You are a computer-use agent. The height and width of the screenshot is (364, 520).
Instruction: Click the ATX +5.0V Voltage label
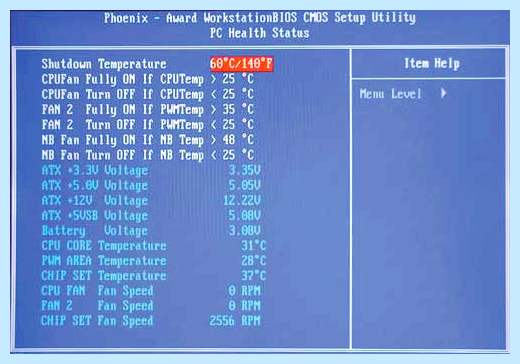point(95,185)
